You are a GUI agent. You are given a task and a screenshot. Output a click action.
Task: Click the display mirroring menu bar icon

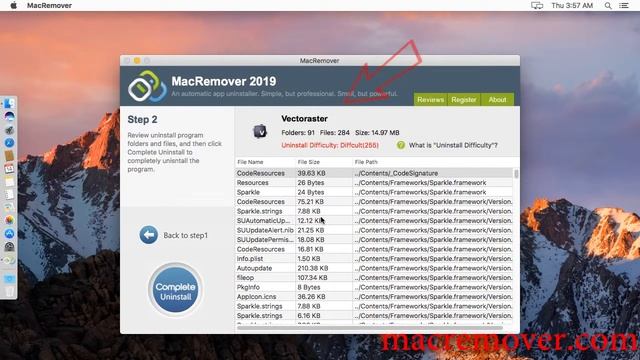tap(537, 5)
